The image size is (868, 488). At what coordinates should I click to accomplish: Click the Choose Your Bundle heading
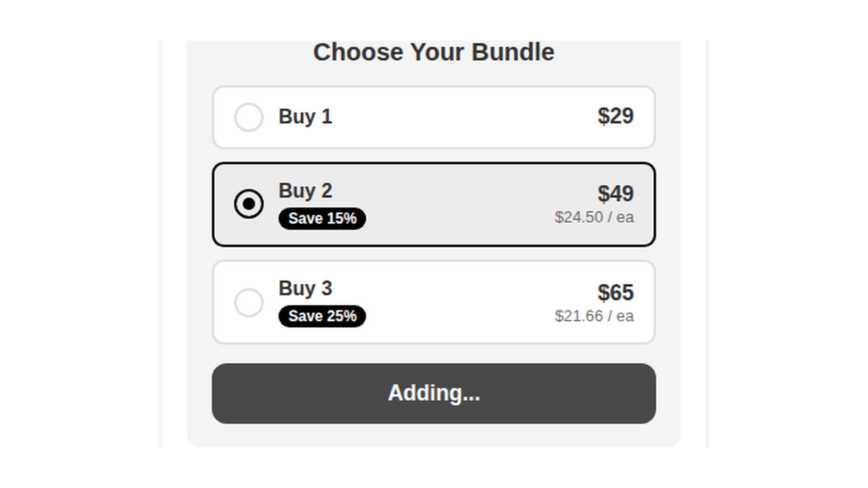pos(434,52)
